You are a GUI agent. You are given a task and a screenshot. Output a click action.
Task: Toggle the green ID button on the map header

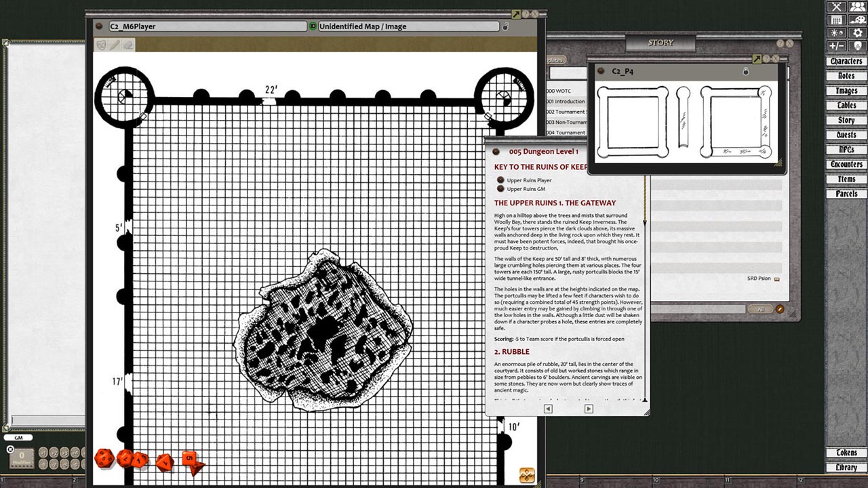pos(314,26)
